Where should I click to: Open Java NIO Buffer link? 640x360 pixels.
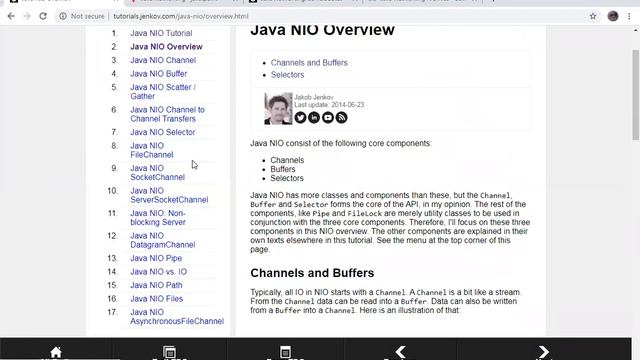(158, 73)
